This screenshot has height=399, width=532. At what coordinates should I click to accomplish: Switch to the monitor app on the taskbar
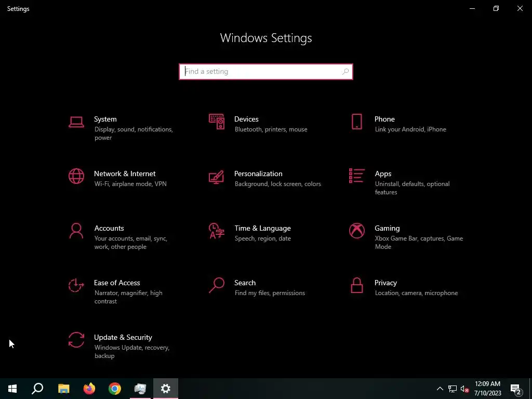[140, 389]
